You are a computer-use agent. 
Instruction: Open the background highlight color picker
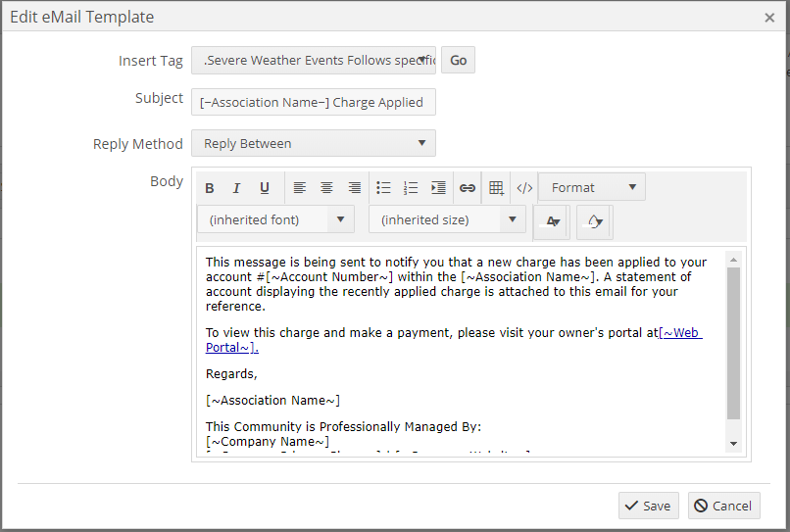[x=595, y=221]
